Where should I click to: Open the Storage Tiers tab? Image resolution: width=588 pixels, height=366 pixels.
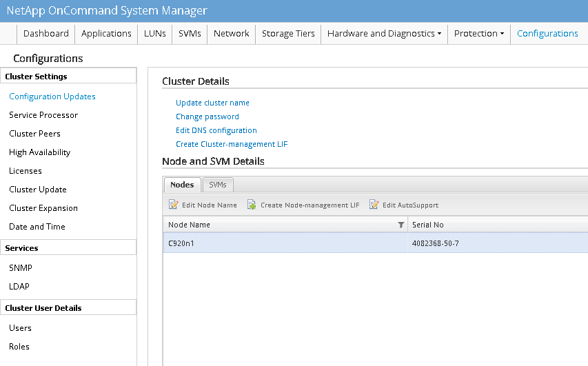tap(288, 33)
